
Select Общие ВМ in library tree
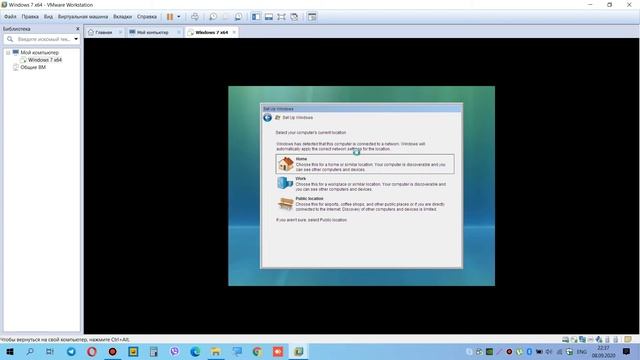(33, 67)
